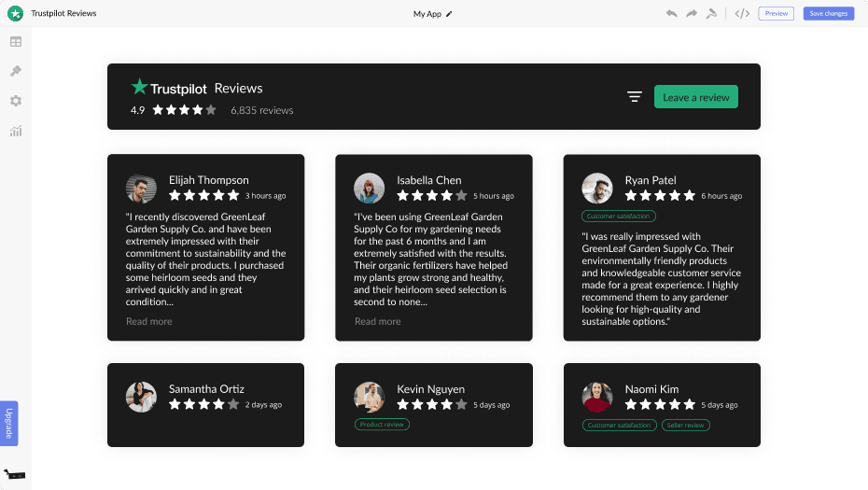The width and height of the screenshot is (868, 490).
Task: Open the analytics chart sidebar icon
Action: [x=16, y=131]
